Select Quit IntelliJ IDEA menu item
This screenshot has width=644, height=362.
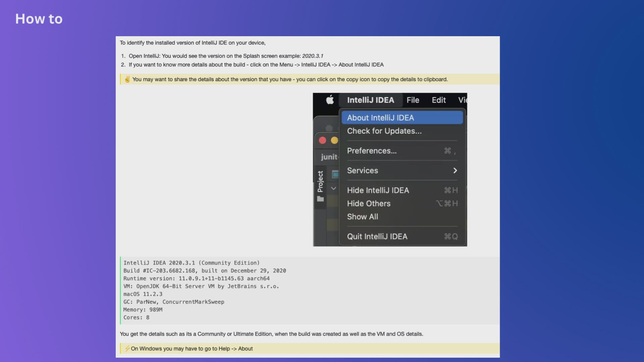coord(377,237)
